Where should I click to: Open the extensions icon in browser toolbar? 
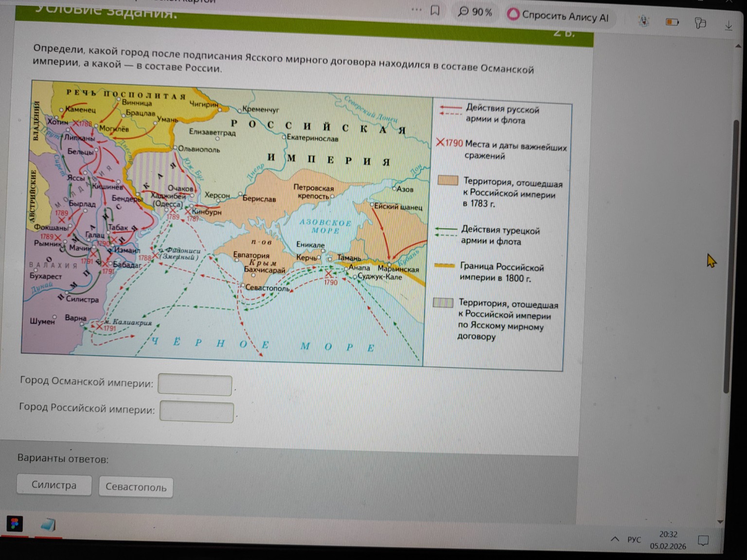[x=700, y=23]
